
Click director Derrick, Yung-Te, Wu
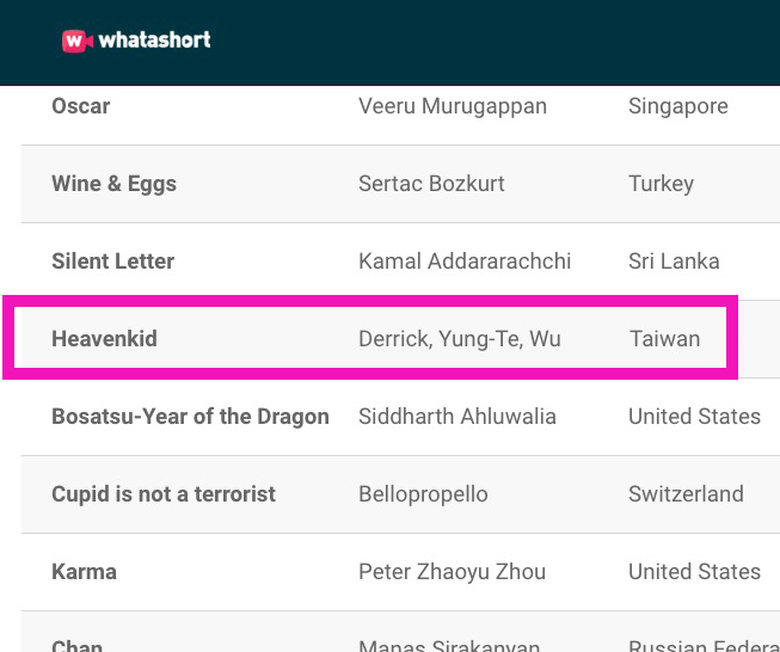pyautogui.click(x=459, y=339)
